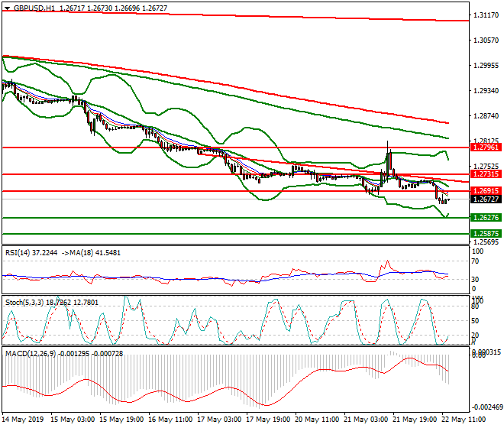The image size is (504, 428).
Task: Click the 20 May 11:00 time label
Action: coord(317,420)
